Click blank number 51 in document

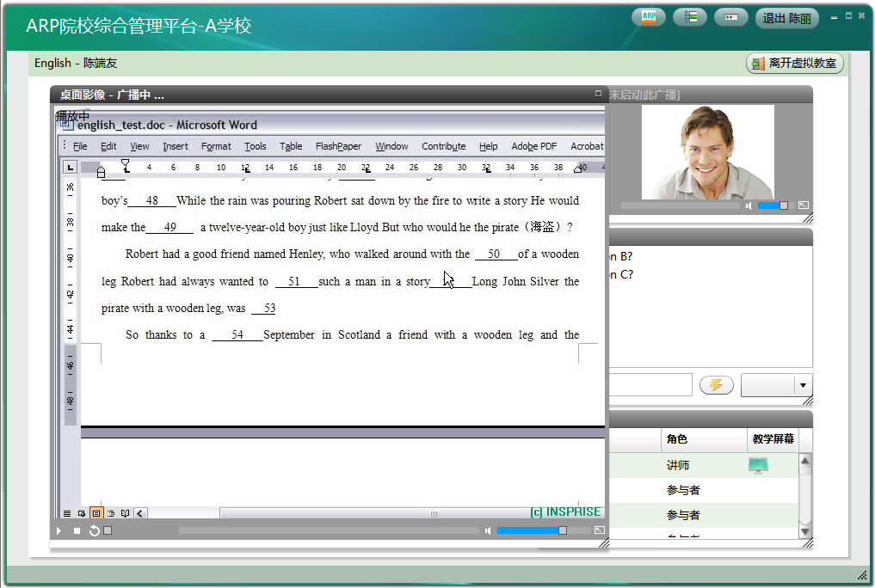296,281
